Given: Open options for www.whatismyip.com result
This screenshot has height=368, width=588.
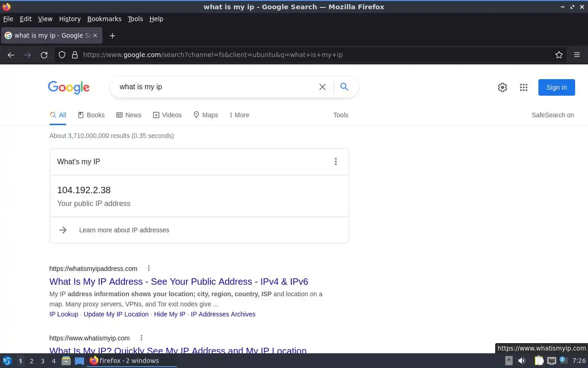Looking at the screenshot, I should tap(141, 338).
